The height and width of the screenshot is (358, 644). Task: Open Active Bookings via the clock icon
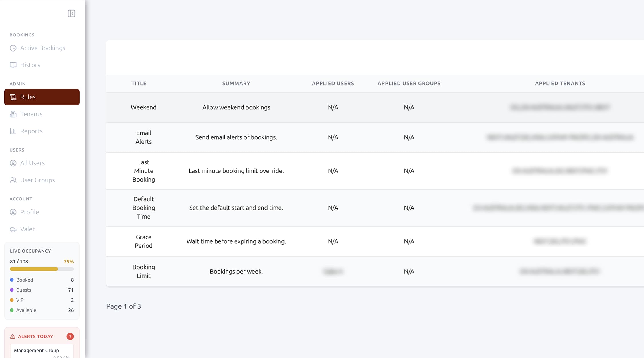(13, 48)
